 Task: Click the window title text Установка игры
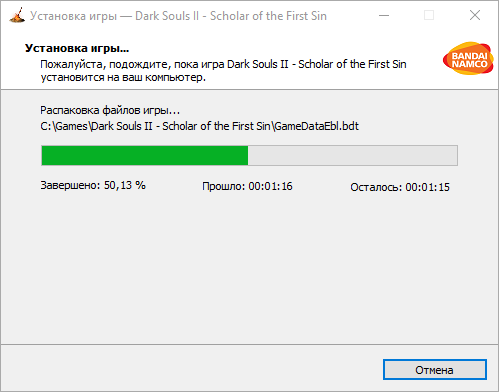point(73,16)
